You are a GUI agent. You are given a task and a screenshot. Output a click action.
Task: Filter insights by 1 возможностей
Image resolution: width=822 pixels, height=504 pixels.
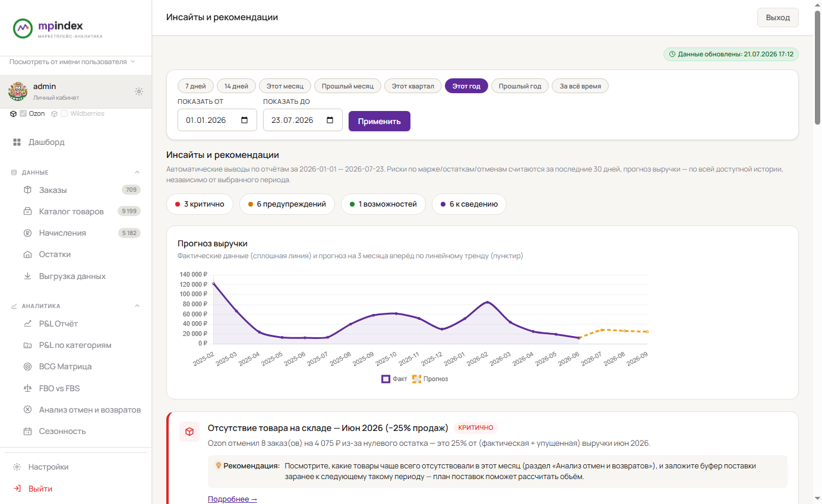383,204
